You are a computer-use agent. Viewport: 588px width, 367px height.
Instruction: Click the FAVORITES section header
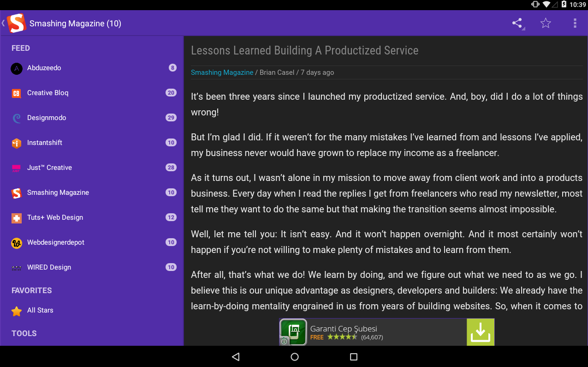coord(32,290)
